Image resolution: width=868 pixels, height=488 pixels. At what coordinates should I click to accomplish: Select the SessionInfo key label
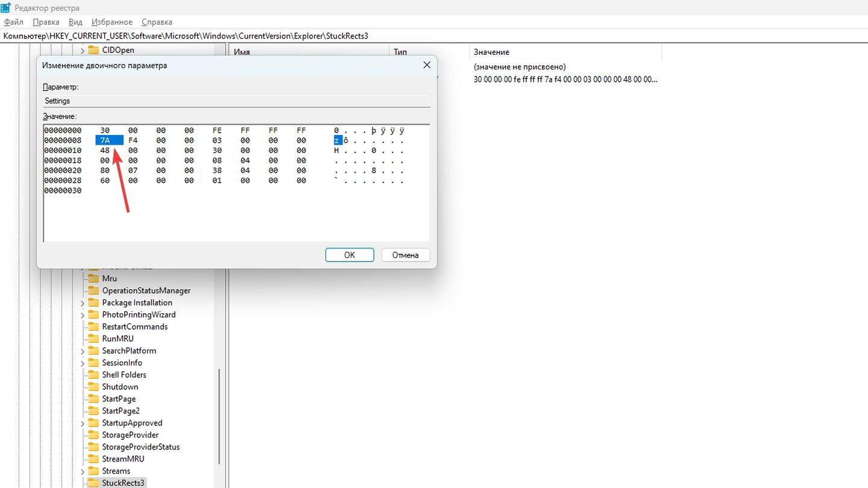point(122,363)
